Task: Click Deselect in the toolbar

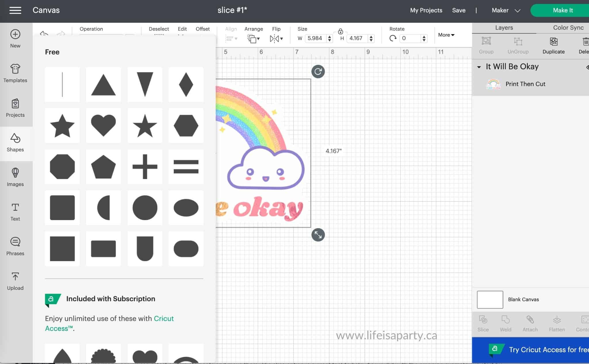Action: tap(159, 29)
